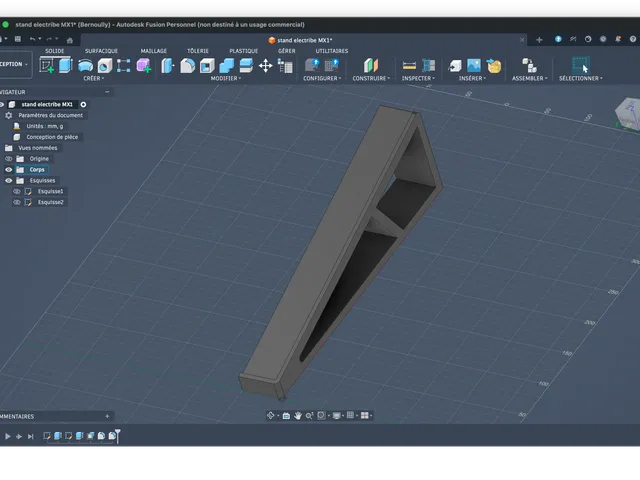Open the CRÉER dropdown menu
The image size is (640, 480).
[94, 78]
